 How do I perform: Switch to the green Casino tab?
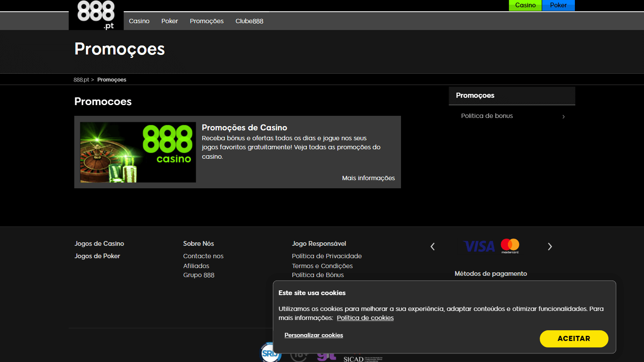pyautogui.click(x=525, y=5)
